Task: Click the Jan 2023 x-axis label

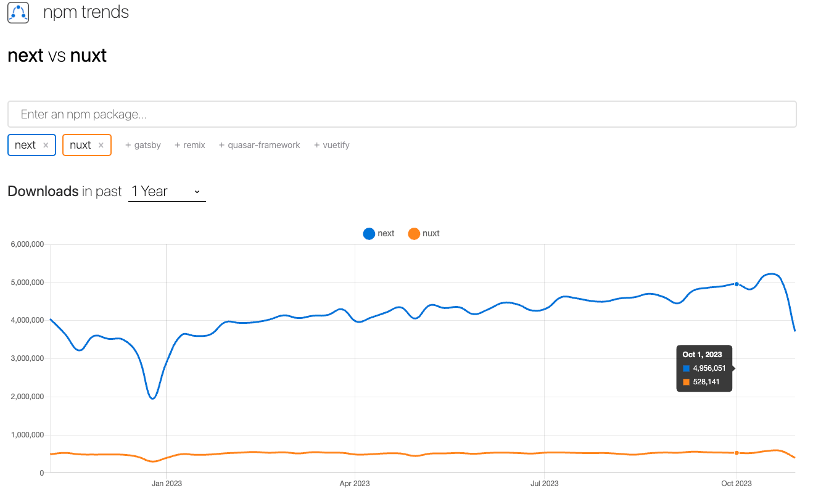Action: click(x=167, y=483)
